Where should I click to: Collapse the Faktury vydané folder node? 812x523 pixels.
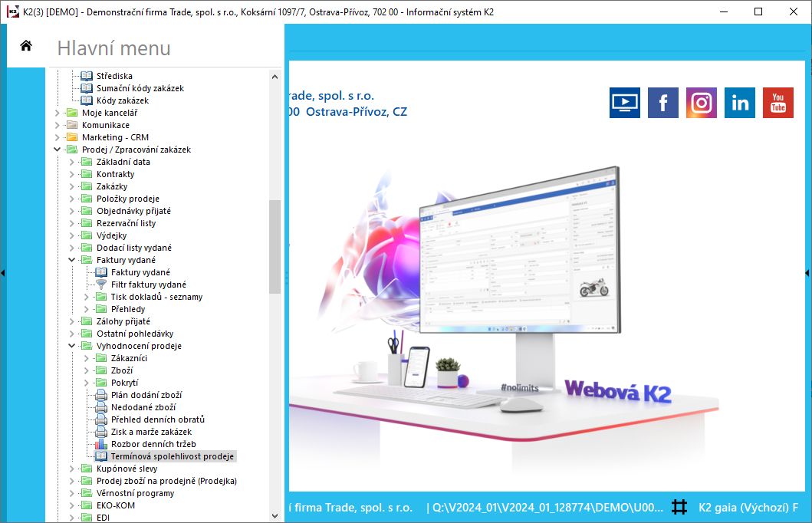pos(71,260)
